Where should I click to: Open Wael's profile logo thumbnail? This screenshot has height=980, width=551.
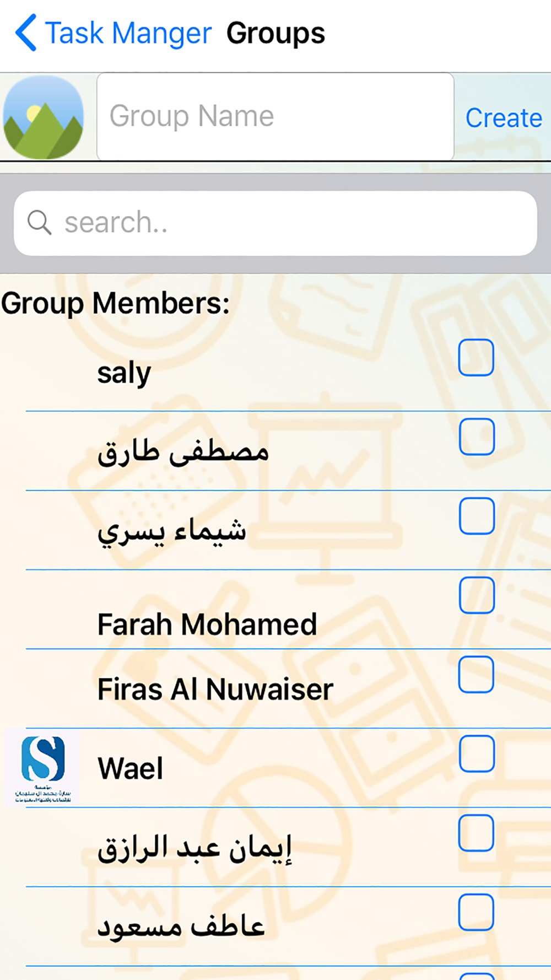(x=43, y=768)
